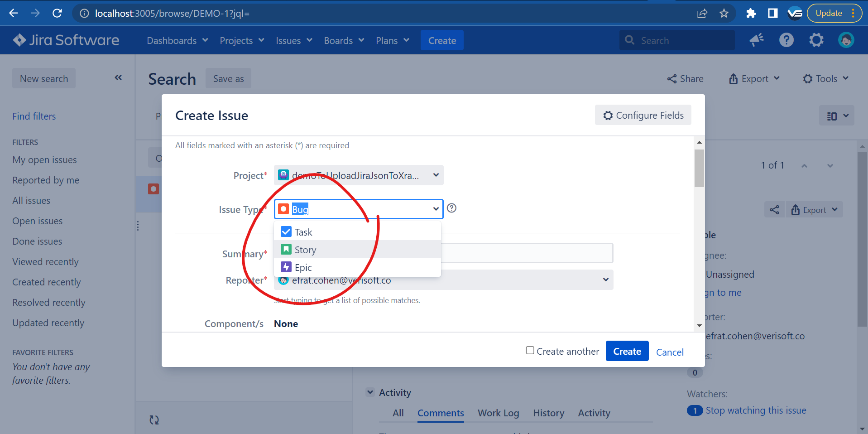Choose Task from the issue type list

(x=357, y=232)
